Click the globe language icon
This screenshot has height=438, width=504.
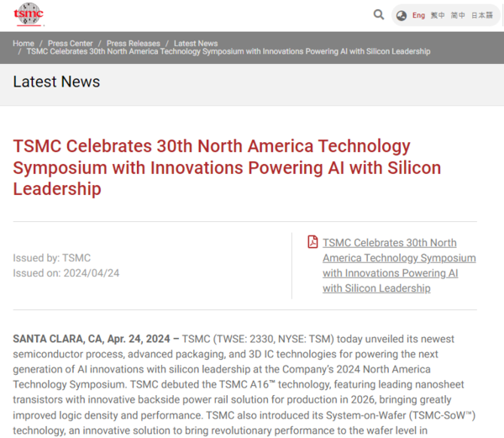(402, 15)
